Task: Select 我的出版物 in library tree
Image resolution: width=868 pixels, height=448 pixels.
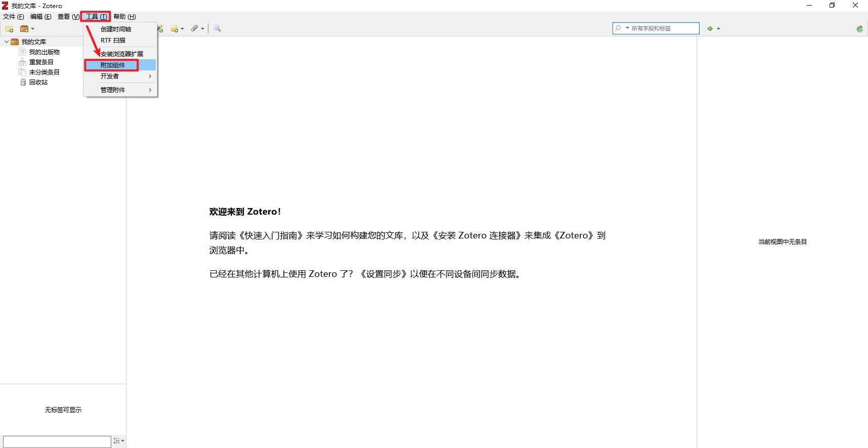Action: (45, 52)
